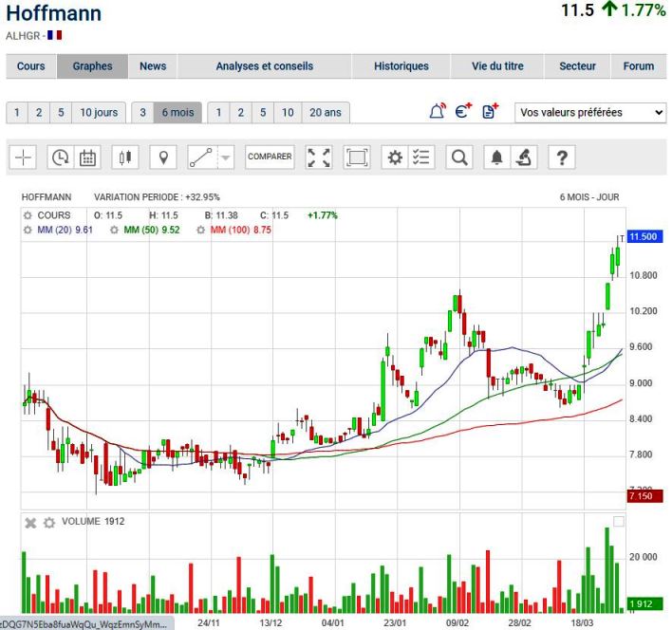Viewport: 672px width, 630px height.
Task: Open the Vie du titre tab
Action: click(x=497, y=66)
